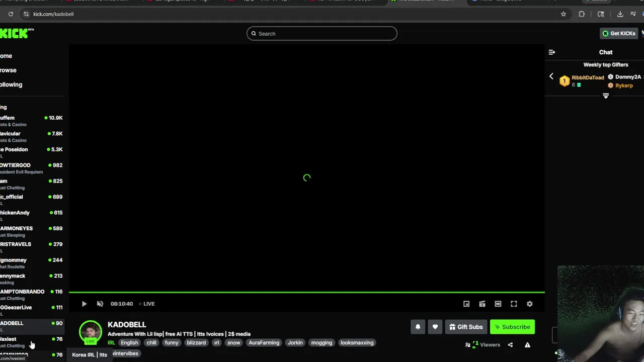The width and height of the screenshot is (644, 362).
Task: Click the clip creation icon
Action: [482, 304]
